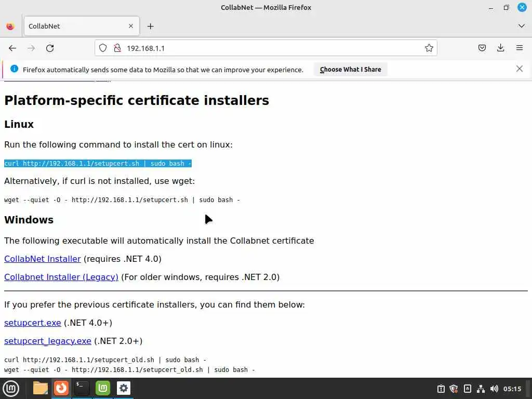532x399 pixels.
Task: Open the volume control tray icon
Action: click(x=494, y=389)
